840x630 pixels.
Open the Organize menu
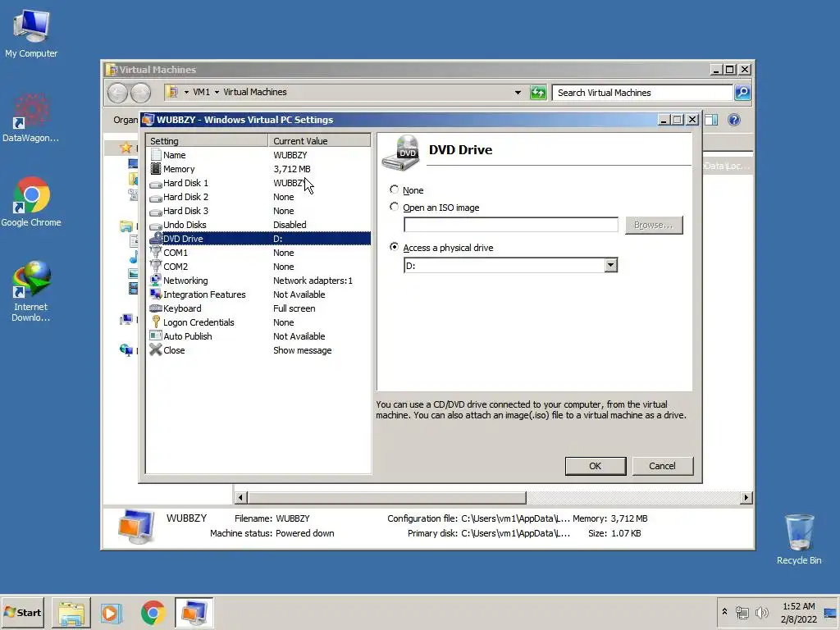coord(126,120)
